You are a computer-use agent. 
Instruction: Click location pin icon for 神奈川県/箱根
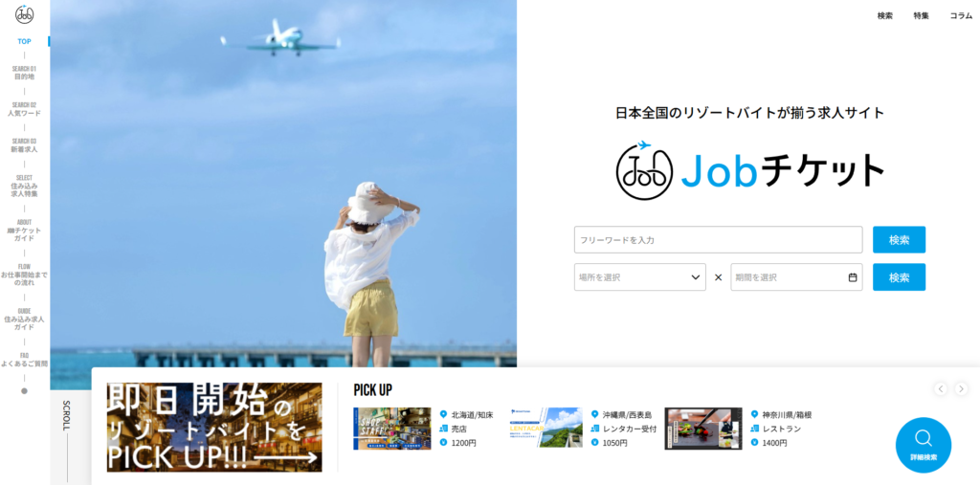pos(754,414)
